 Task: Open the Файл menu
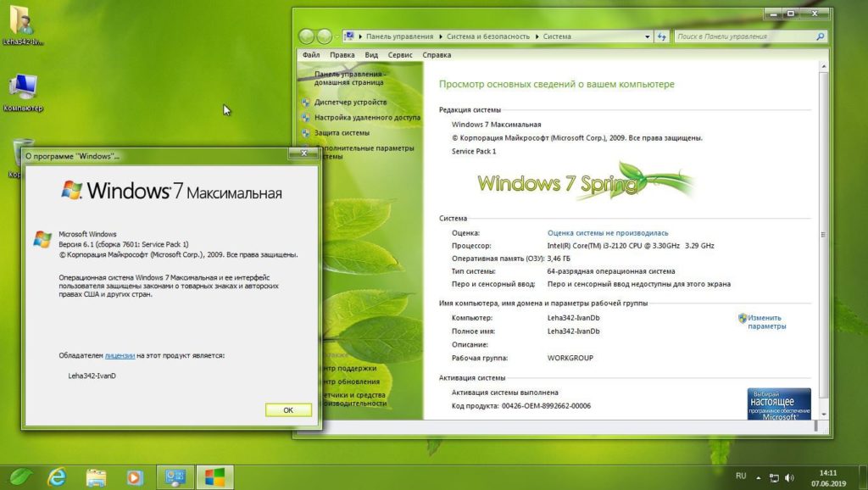pyautogui.click(x=311, y=55)
